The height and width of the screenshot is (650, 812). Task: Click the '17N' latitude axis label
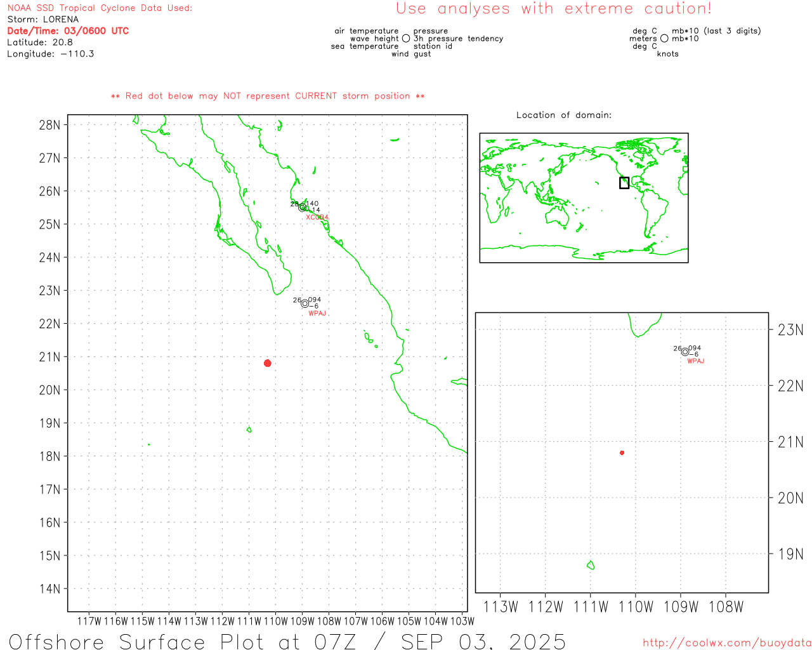click(x=49, y=489)
